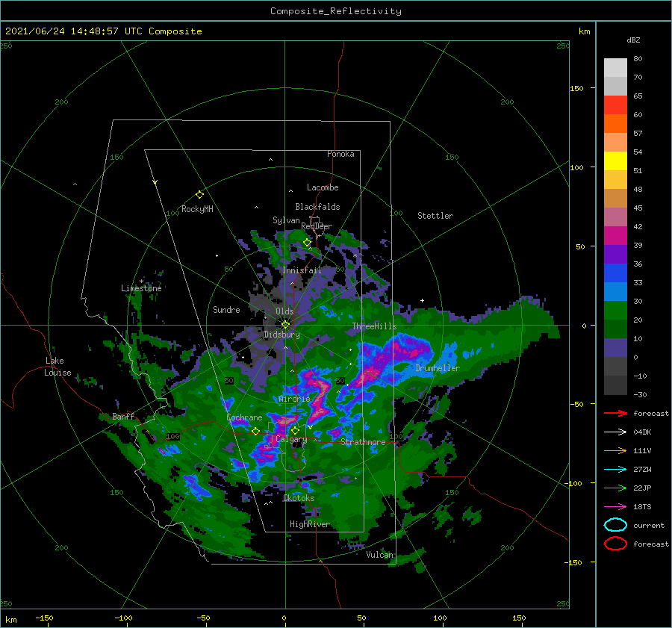
Task: Select the darkest gray -30 dBZ swatch
Action: point(615,385)
